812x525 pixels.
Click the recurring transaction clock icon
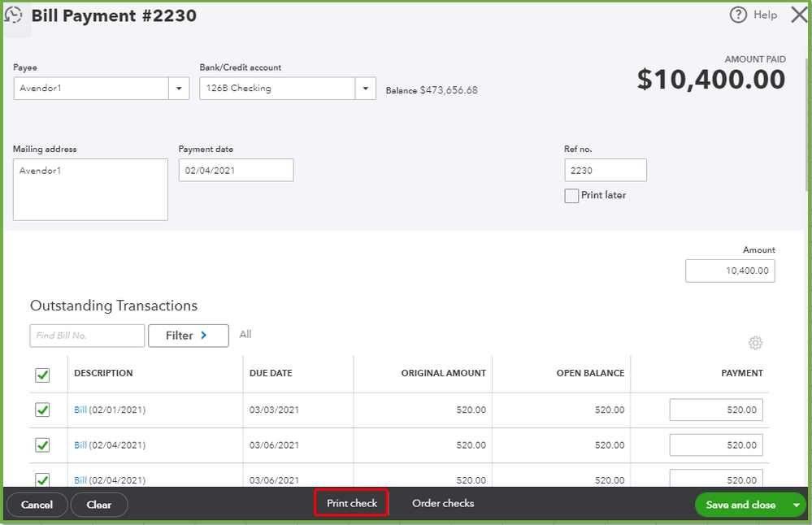click(x=15, y=14)
